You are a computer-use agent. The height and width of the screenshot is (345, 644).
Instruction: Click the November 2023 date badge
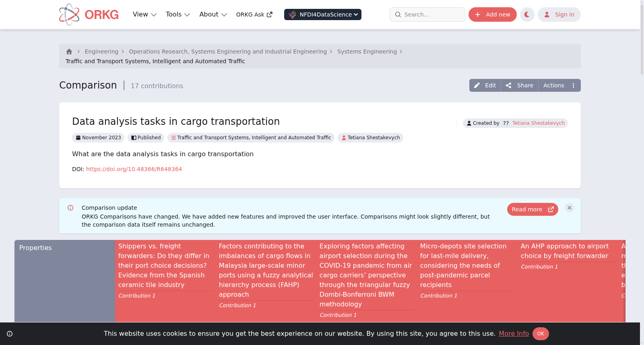[x=98, y=138]
